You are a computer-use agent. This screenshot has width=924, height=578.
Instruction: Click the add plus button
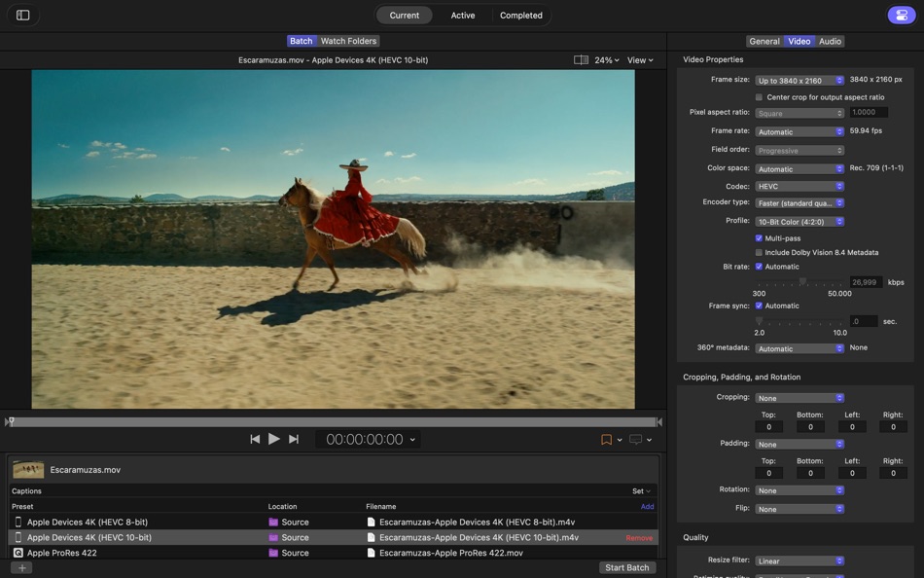click(21, 568)
